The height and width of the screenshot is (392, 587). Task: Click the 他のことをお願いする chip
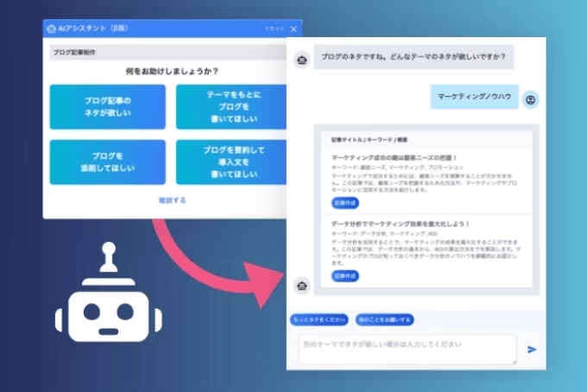[385, 319]
